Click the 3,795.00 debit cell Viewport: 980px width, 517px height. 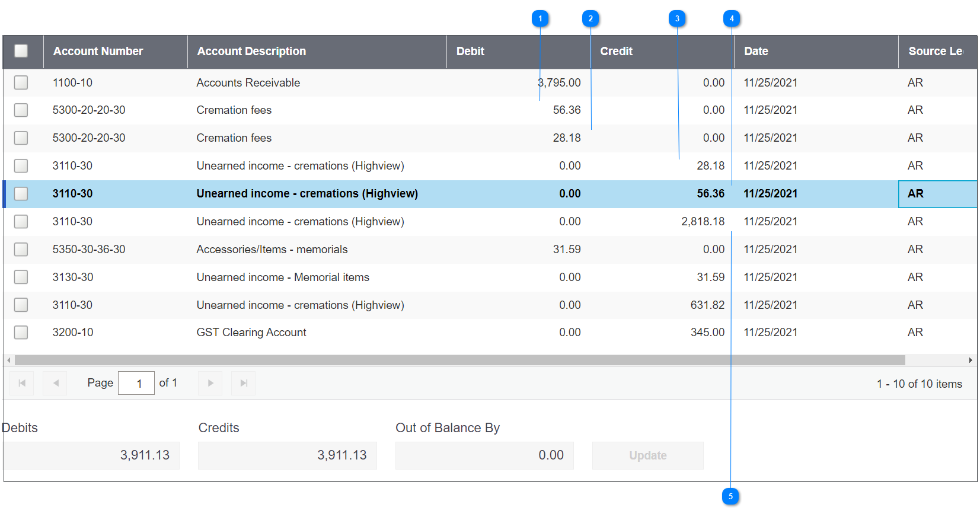pyautogui.click(x=559, y=82)
